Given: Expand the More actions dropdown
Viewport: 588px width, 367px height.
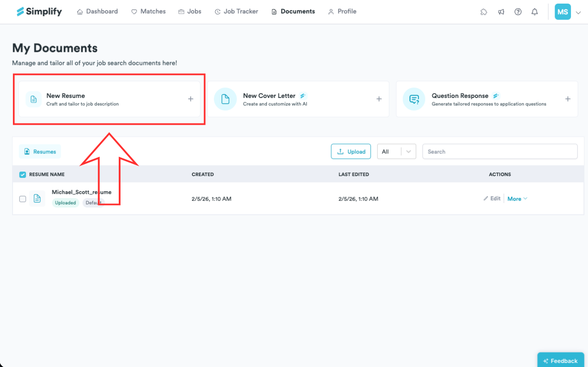Looking at the screenshot, I should [517, 199].
